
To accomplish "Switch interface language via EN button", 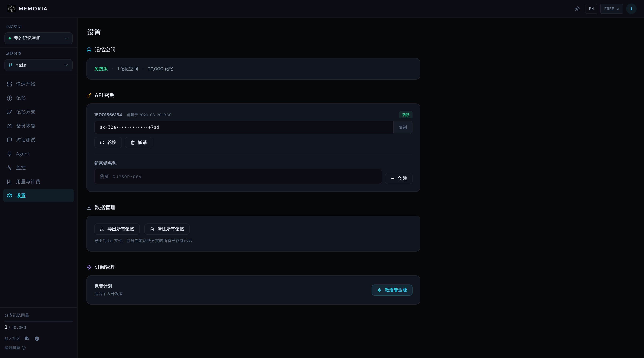I will click(591, 9).
